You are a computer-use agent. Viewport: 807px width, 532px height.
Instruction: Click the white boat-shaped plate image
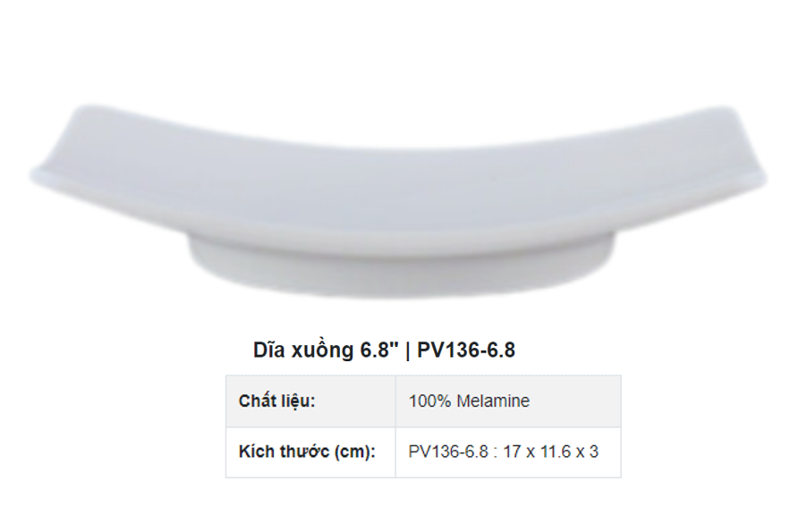pos(398,200)
